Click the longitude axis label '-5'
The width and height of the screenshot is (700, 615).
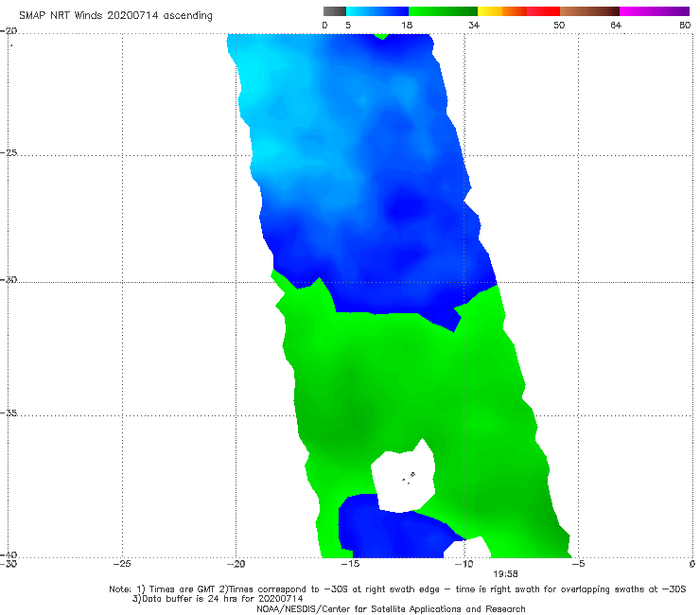[x=578, y=564]
